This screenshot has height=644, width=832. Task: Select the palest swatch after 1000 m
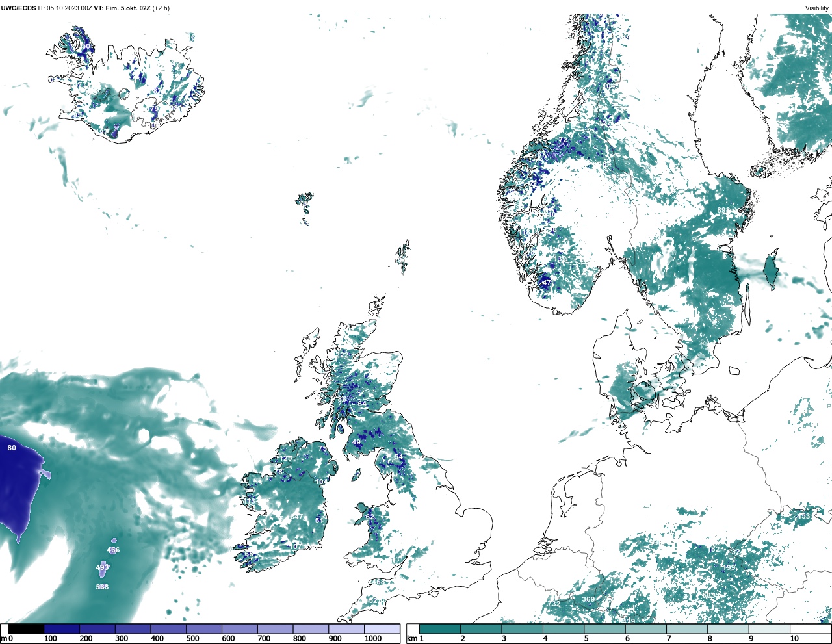(382, 628)
